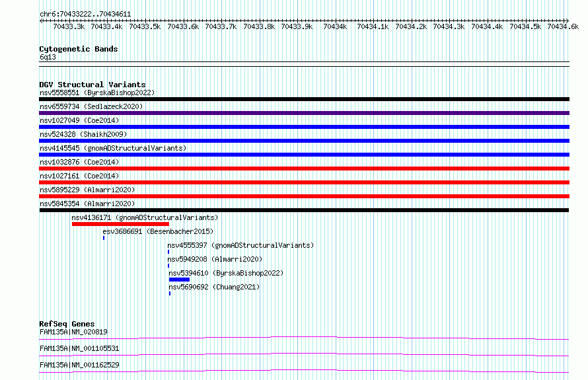
Task: Select the red nsv5895229 Almarri2020 bar
Action: click(x=304, y=196)
